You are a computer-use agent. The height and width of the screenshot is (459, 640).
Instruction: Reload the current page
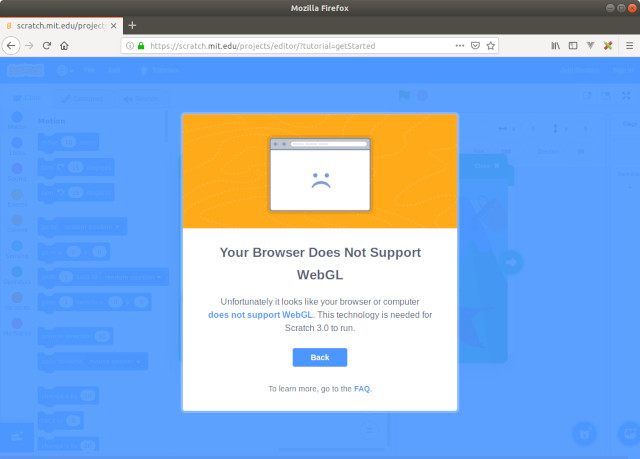pyautogui.click(x=47, y=46)
